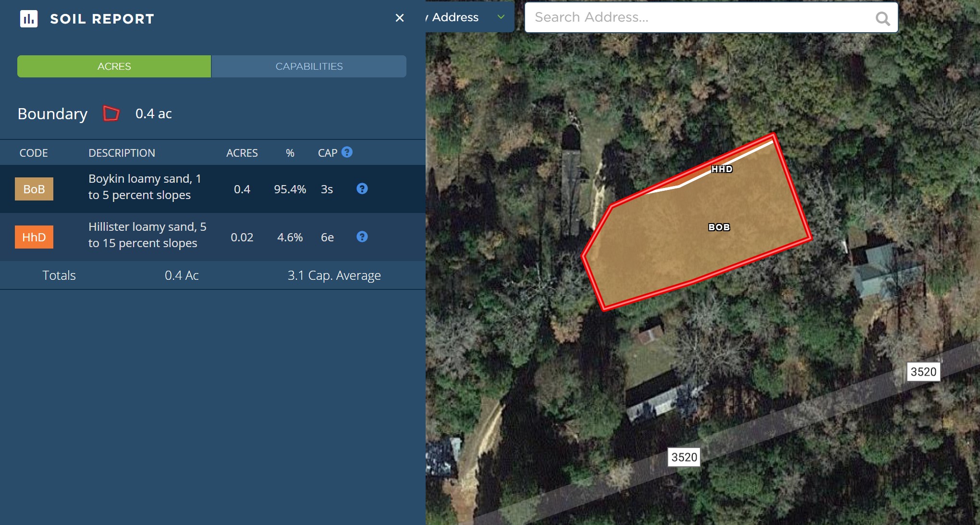The width and height of the screenshot is (980, 525).
Task: Click the HHD soil label on map
Action: coord(722,169)
